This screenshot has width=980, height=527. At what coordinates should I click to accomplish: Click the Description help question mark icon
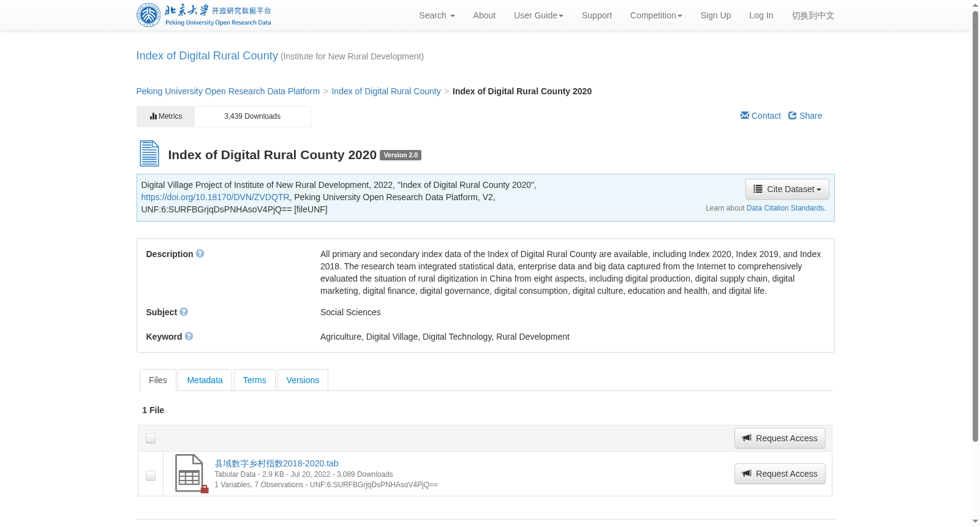point(200,253)
